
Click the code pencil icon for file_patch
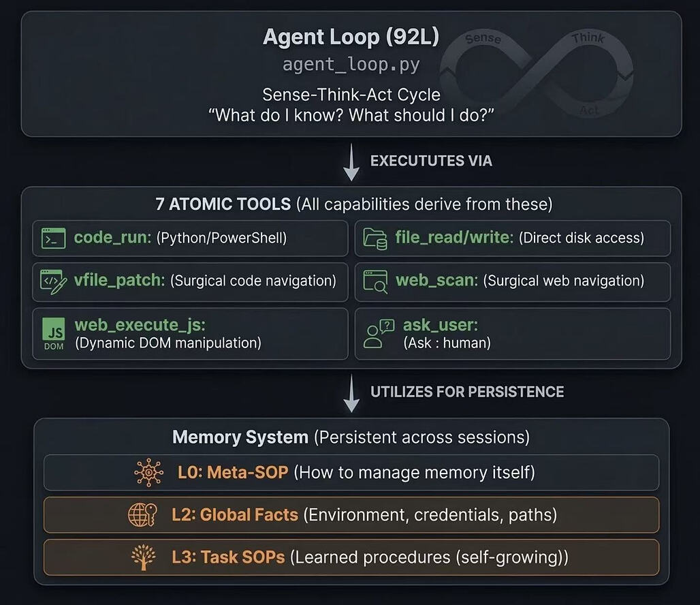(54, 281)
